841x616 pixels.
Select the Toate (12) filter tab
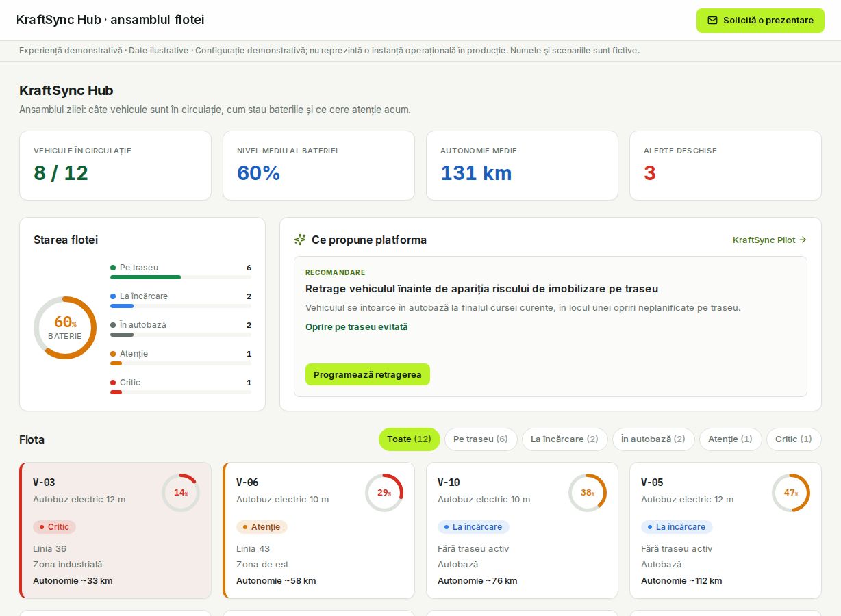(x=410, y=439)
